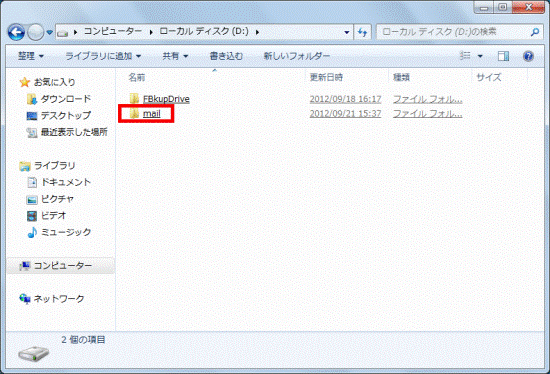The height and width of the screenshot is (374, 550).
Task: Open the 整理 menu
Action: point(31,56)
